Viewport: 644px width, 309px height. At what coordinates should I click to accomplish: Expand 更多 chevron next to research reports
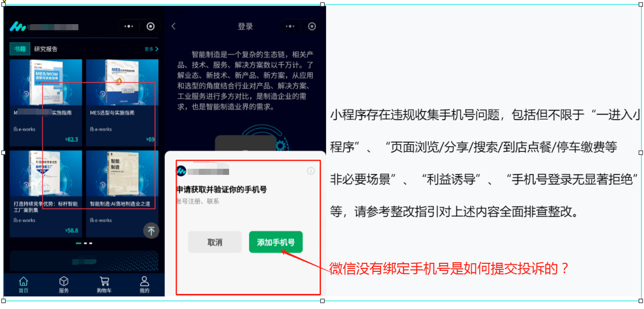pyautogui.click(x=152, y=49)
